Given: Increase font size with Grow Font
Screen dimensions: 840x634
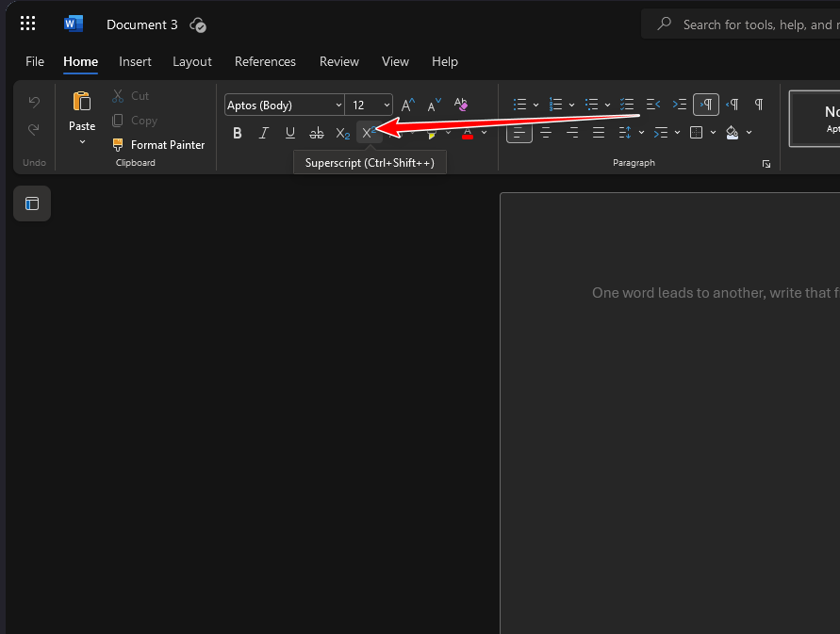Looking at the screenshot, I should [408, 105].
